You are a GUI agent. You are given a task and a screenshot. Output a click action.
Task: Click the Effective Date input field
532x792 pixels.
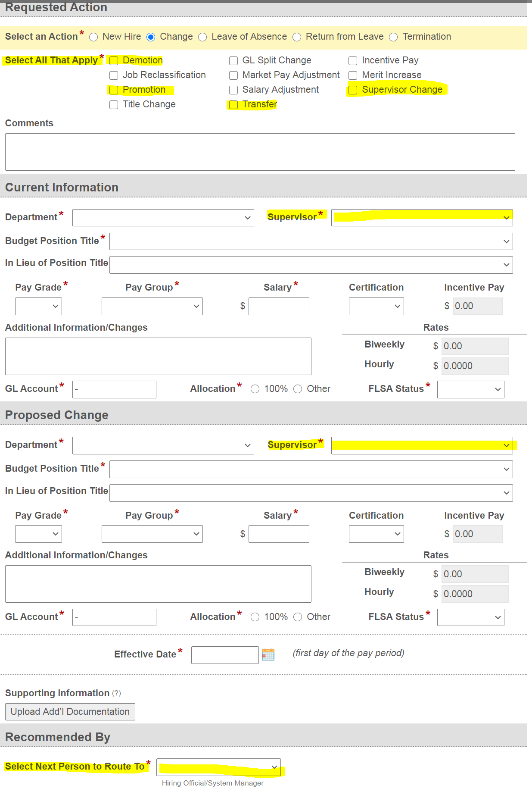[x=224, y=655]
